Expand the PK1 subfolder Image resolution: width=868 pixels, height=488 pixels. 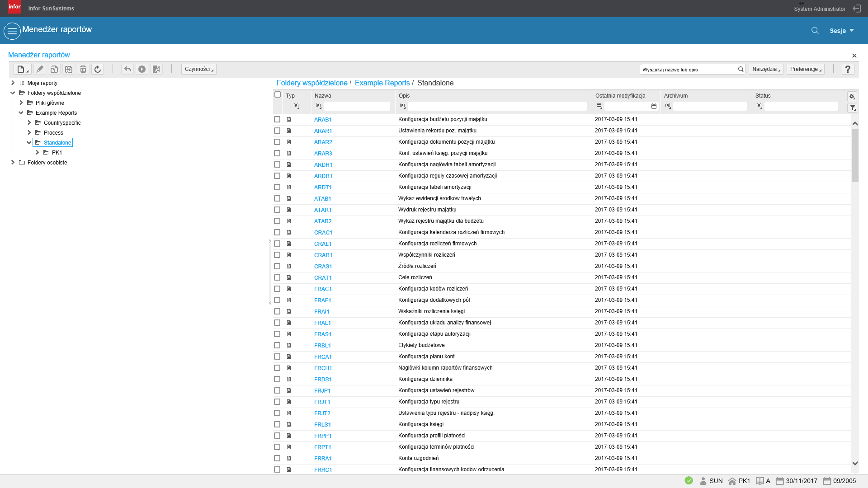coord(37,153)
